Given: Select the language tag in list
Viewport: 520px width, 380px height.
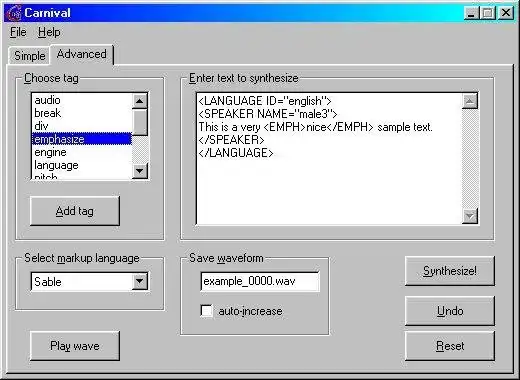Looking at the screenshot, I should [x=82, y=165].
